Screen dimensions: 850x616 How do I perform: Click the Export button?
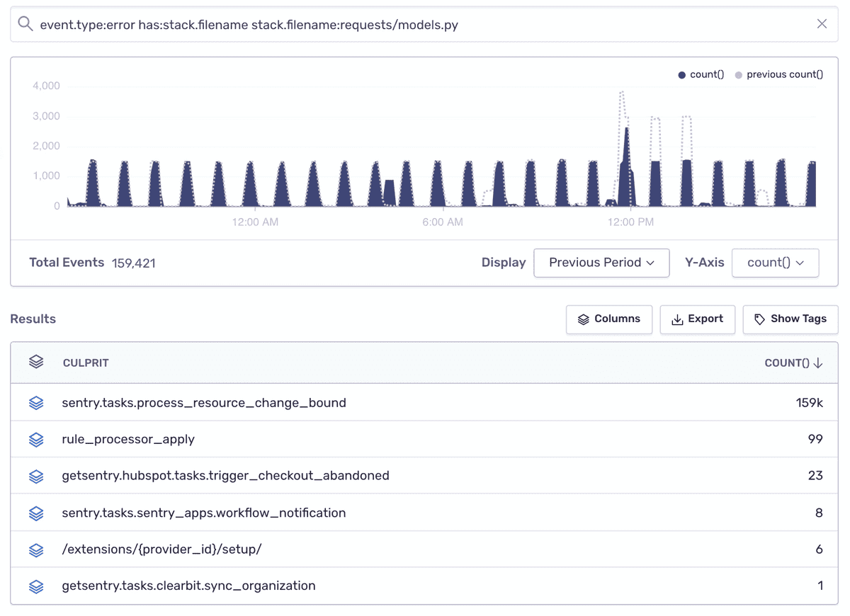pos(698,319)
